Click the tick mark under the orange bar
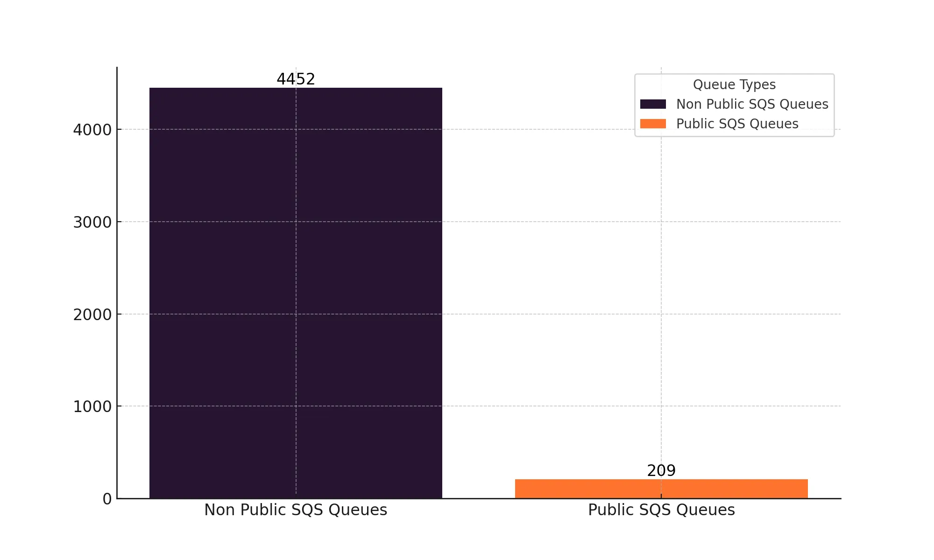Viewport: 934px width, 560px height. pos(661,496)
